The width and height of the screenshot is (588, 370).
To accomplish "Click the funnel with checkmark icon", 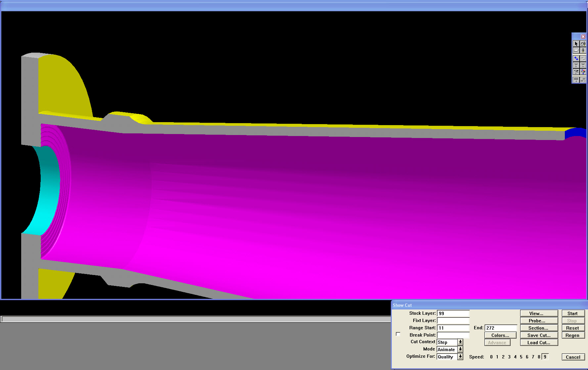I will click(576, 72).
